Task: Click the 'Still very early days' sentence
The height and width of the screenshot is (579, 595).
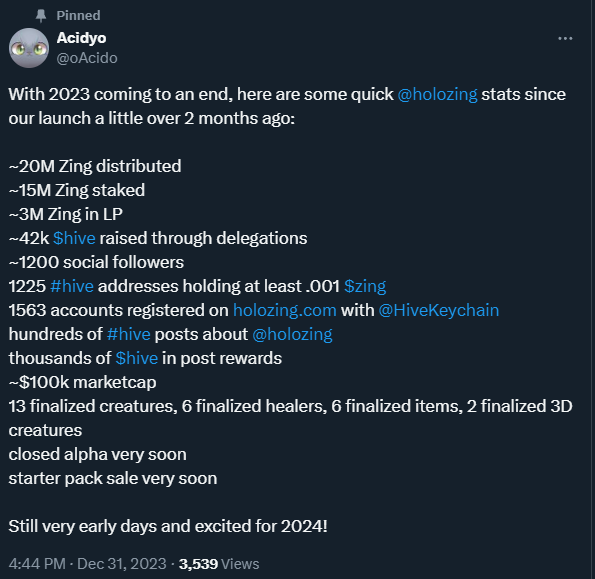Action: click(168, 526)
